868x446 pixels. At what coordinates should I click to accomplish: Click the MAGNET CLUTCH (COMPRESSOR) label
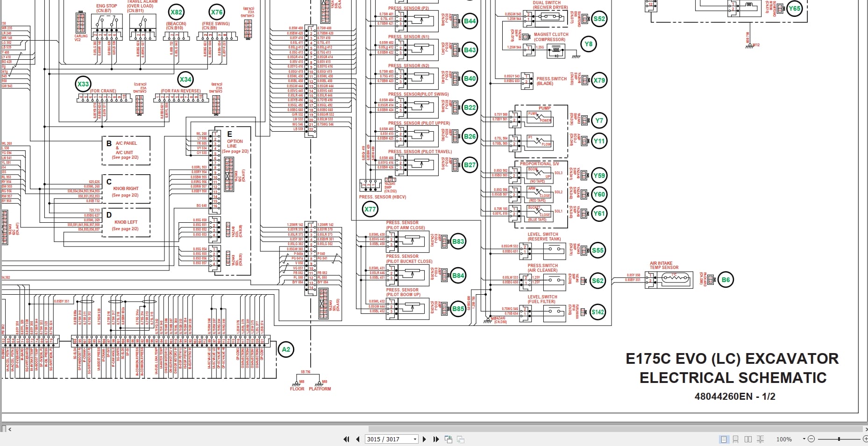[x=551, y=37]
